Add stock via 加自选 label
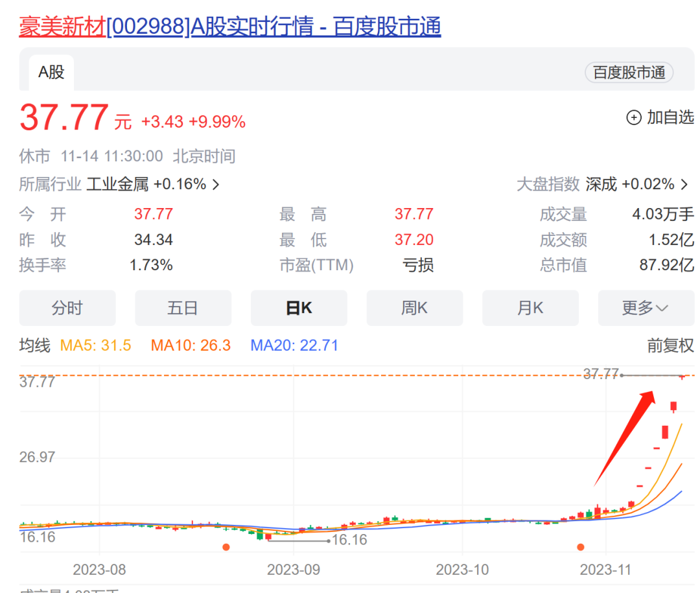Viewport: 700px width, 593px height. tap(671, 117)
